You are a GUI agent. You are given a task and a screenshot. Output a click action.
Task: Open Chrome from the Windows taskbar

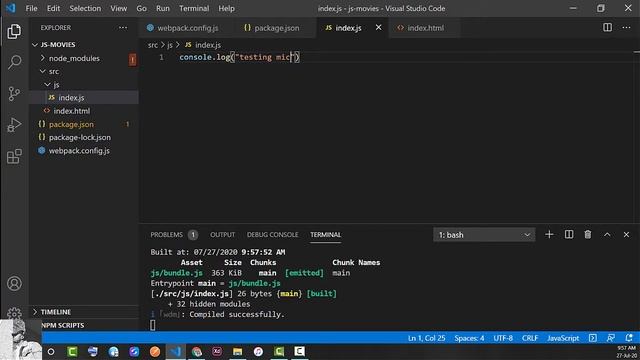[196, 351]
